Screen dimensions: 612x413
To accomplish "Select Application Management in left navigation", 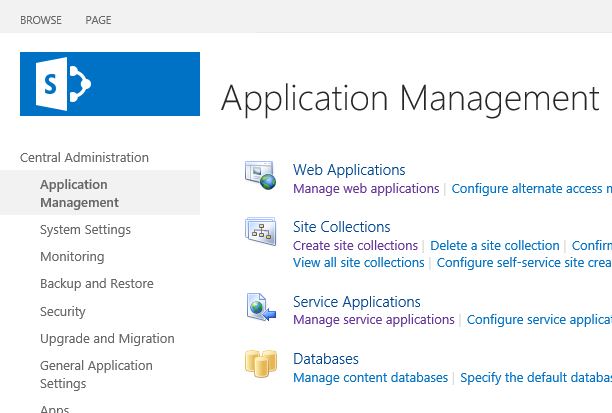I will tap(79, 193).
